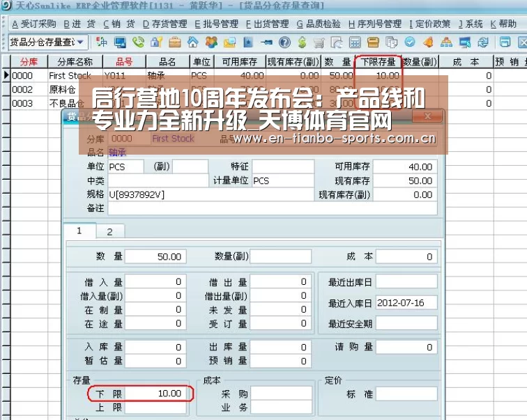Click the brown storage box icon
This screenshot has width=527, height=420.
pos(373,42)
